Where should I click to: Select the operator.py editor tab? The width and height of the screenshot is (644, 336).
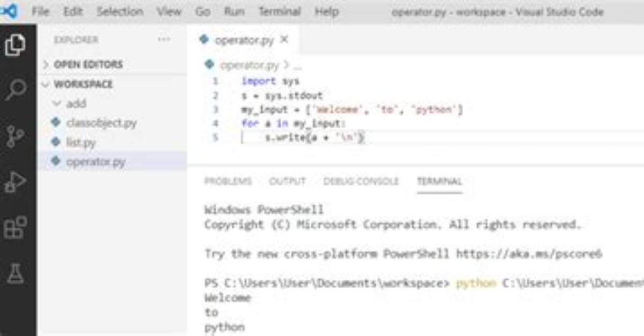244,40
